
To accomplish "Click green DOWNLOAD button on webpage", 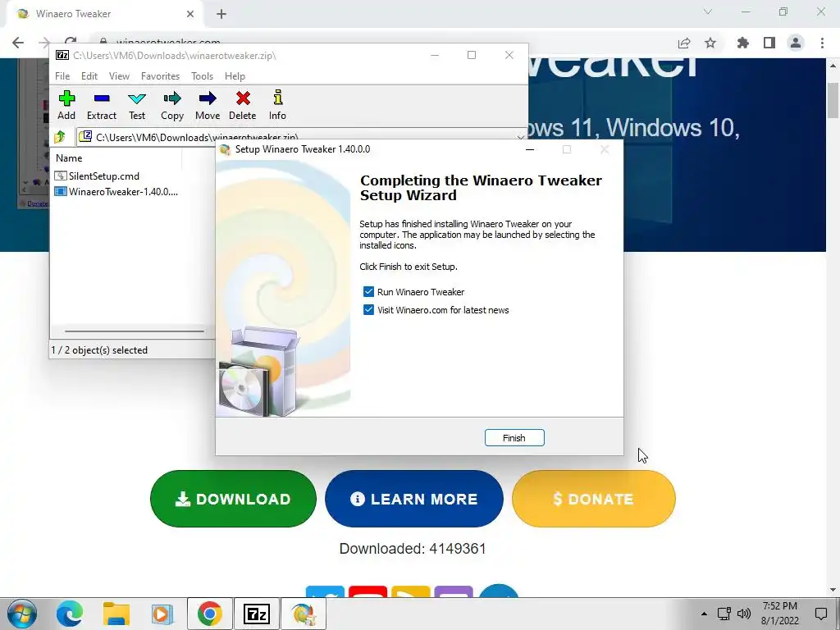I will 233,499.
